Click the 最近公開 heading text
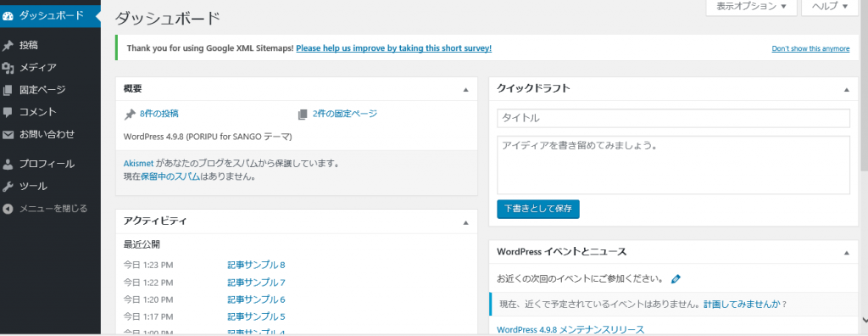 point(142,244)
